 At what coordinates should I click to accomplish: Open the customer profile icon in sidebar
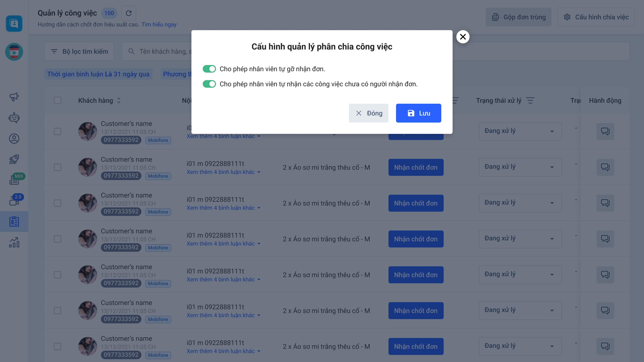click(14, 139)
